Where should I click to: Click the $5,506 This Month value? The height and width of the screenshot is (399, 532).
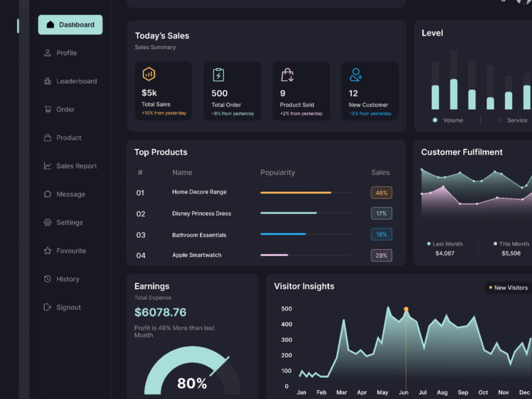(511, 253)
